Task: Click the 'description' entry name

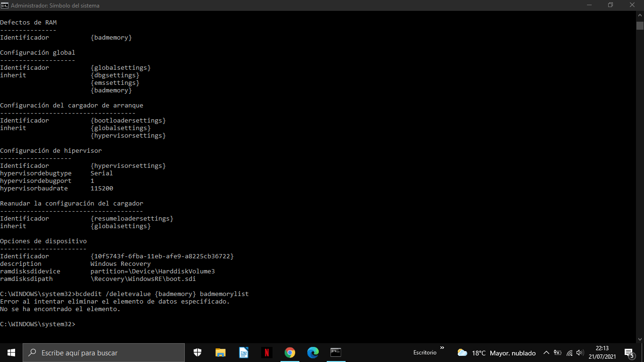Action: click(x=21, y=263)
